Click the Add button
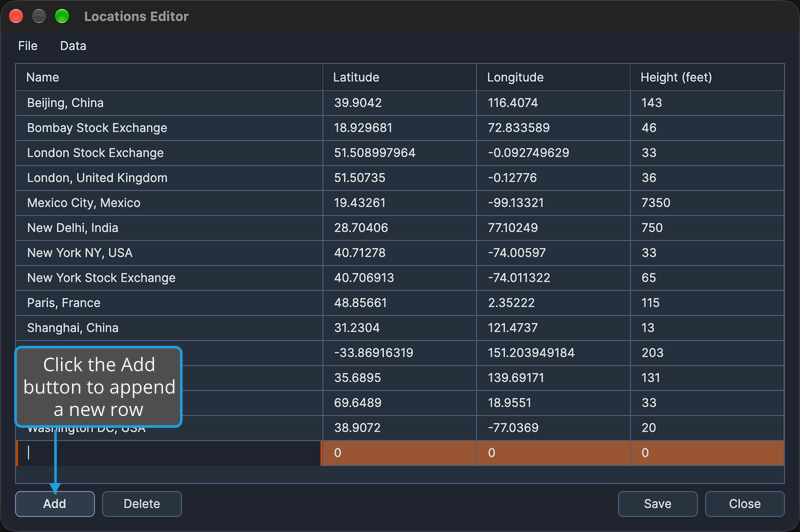Screen dimensions: 800x532 click(55, 504)
